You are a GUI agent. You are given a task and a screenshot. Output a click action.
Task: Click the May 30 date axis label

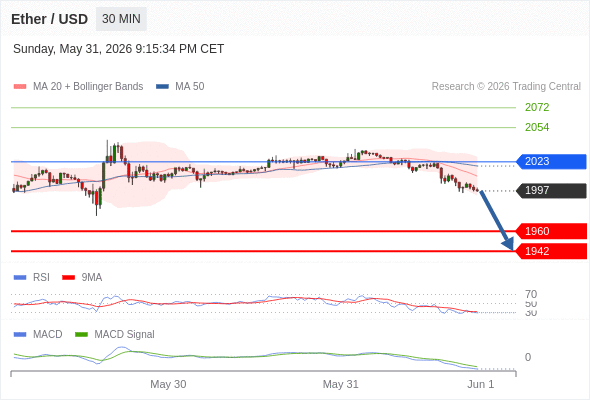168,384
